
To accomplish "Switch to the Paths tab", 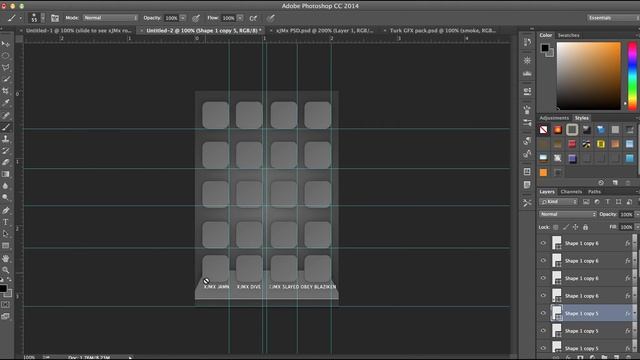I will 594,192.
